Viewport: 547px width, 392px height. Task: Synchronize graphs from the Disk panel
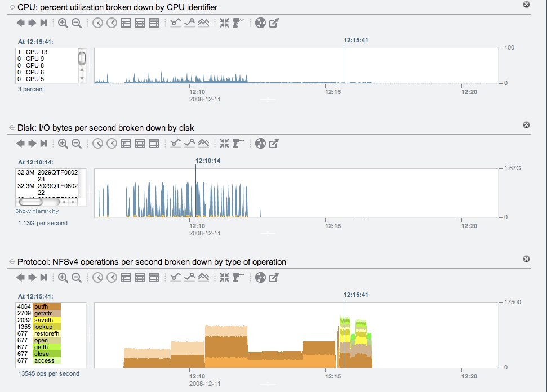(x=224, y=143)
